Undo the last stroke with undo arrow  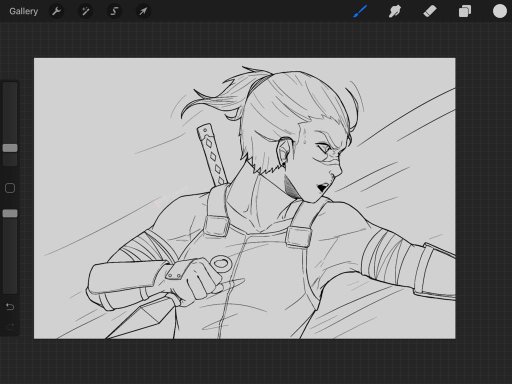click(x=10, y=306)
